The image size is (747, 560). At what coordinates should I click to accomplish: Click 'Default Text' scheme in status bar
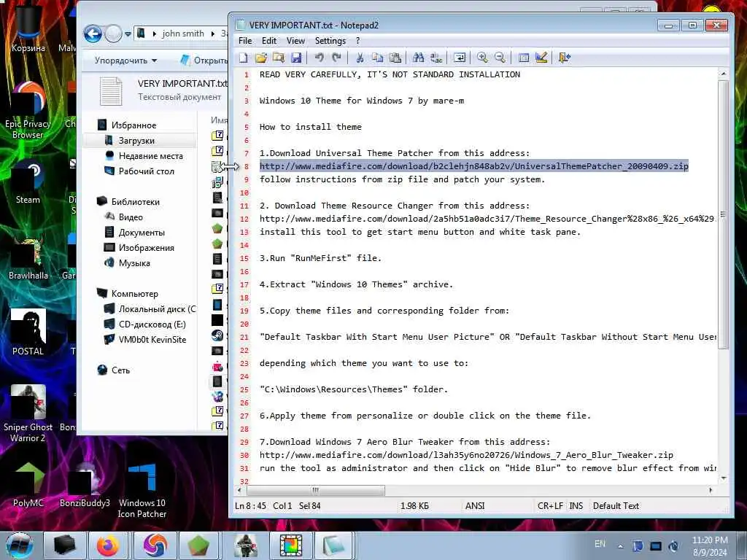(616, 506)
